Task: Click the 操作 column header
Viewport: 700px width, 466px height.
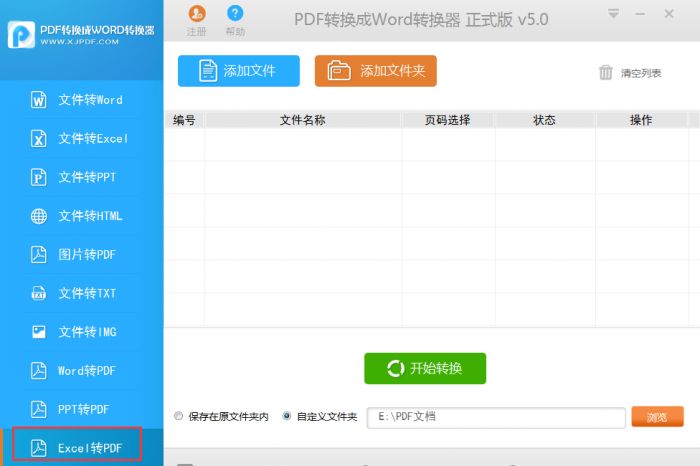Action: point(641,120)
